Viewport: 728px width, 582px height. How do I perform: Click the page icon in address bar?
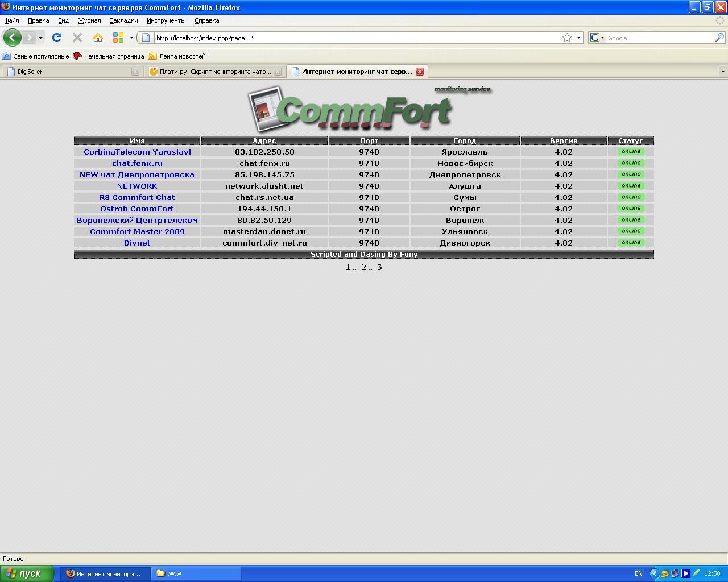click(x=146, y=38)
